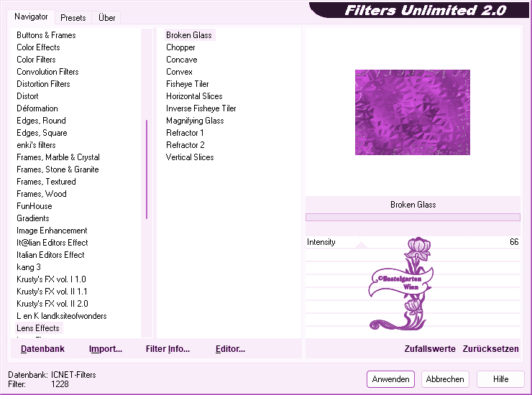Select Edges, Round category

[41, 121]
